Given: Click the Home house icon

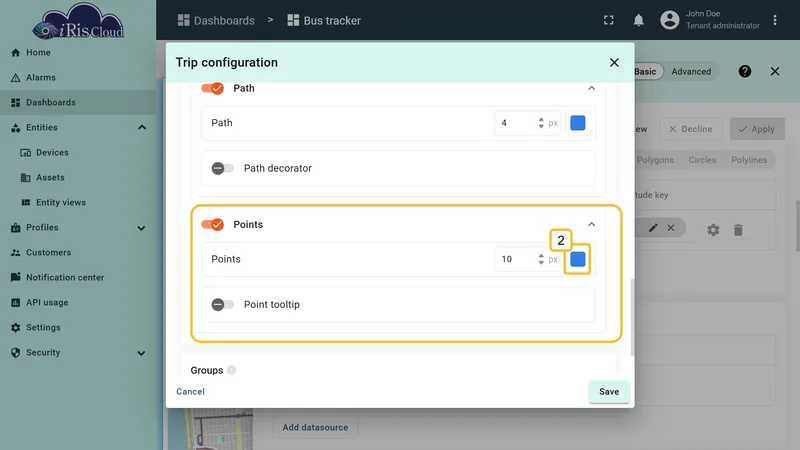Looking at the screenshot, I should click(15, 53).
